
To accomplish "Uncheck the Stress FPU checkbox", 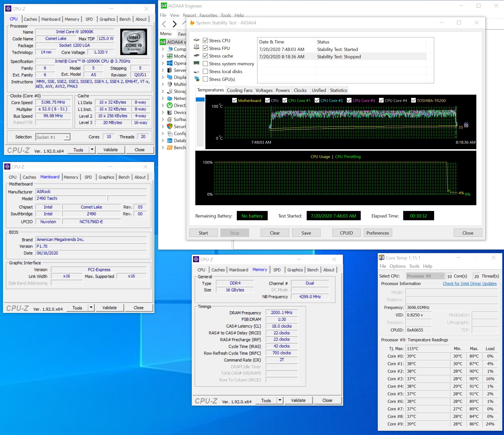I will pos(205,48).
